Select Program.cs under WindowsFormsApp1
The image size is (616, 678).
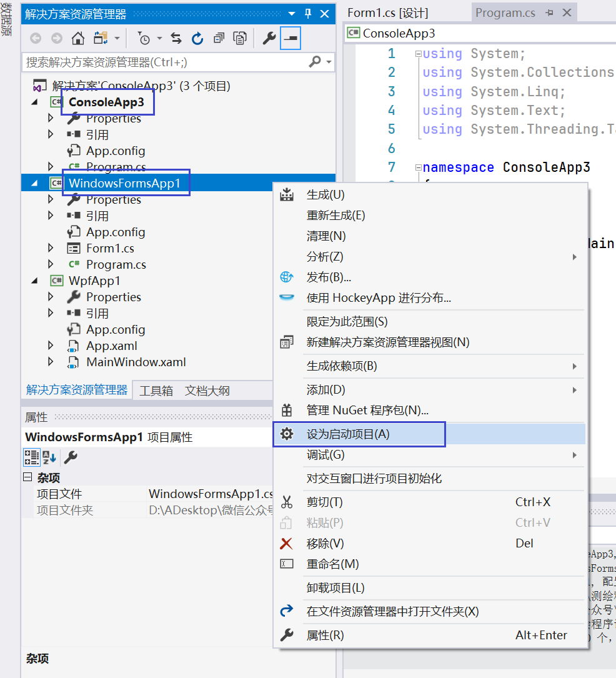coord(116,264)
